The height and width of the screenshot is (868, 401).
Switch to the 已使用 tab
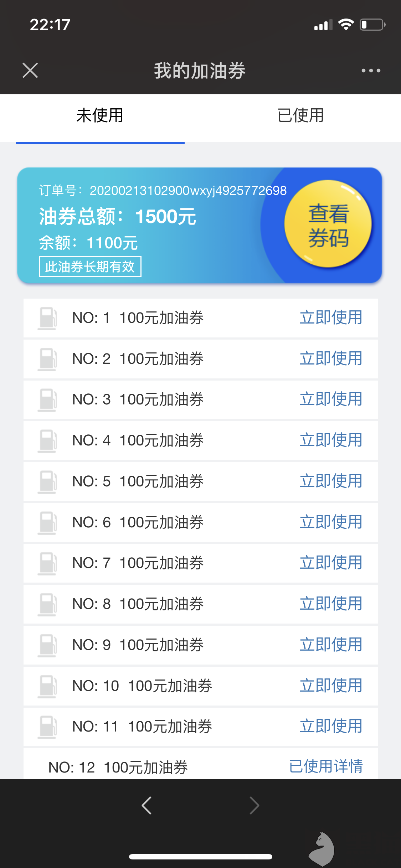point(300,116)
